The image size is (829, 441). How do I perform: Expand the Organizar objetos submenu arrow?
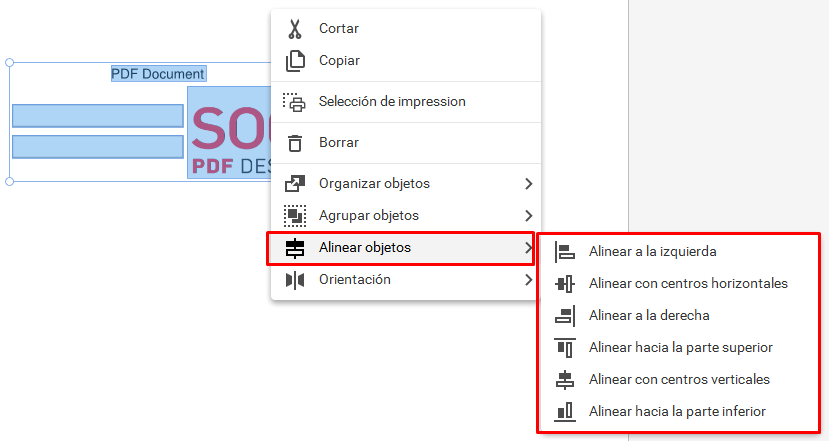pos(528,183)
